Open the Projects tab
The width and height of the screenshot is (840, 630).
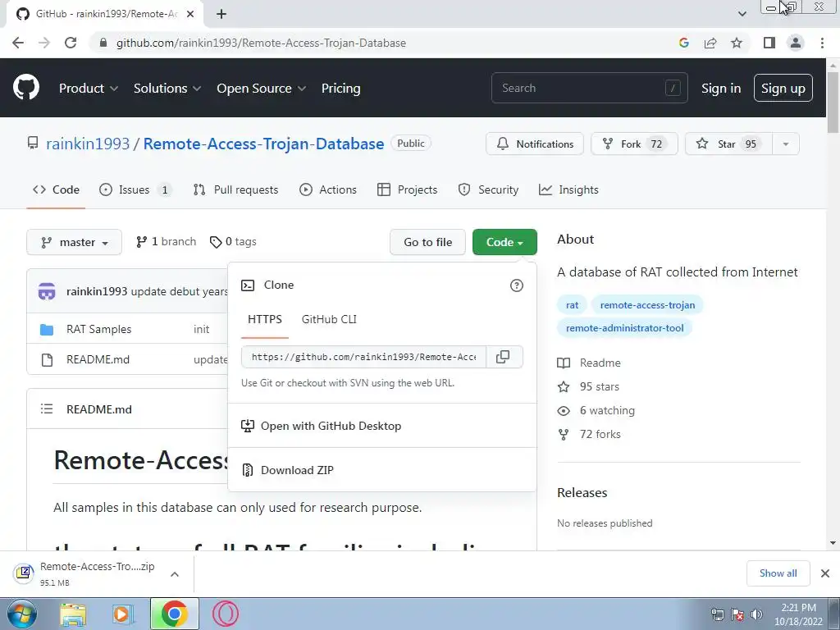[x=407, y=189]
